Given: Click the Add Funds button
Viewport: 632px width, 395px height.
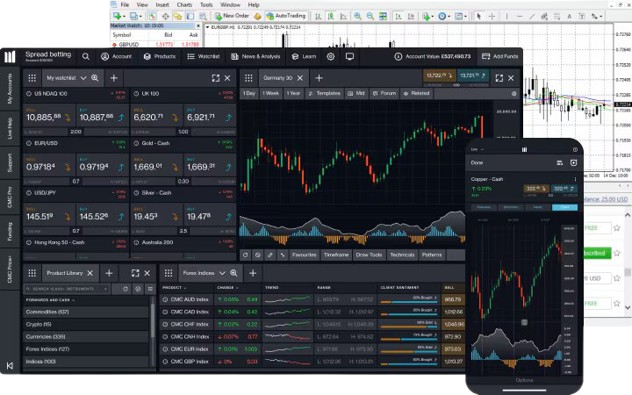Looking at the screenshot, I should (x=500, y=56).
